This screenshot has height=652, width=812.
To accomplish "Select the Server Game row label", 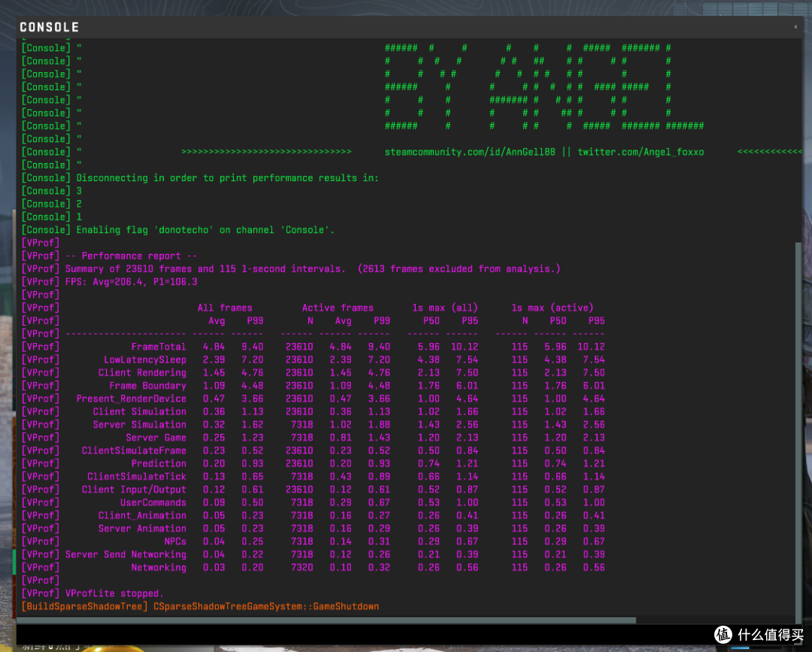I will tap(156, 438).
